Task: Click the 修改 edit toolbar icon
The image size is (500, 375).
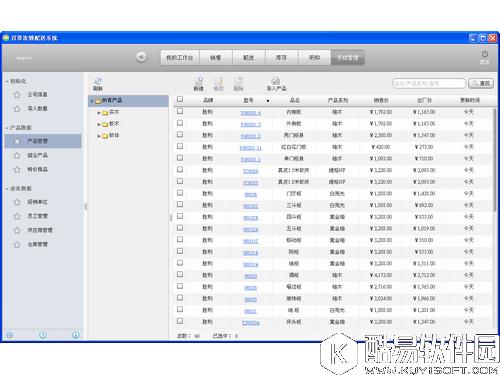Action: [218, 81]
